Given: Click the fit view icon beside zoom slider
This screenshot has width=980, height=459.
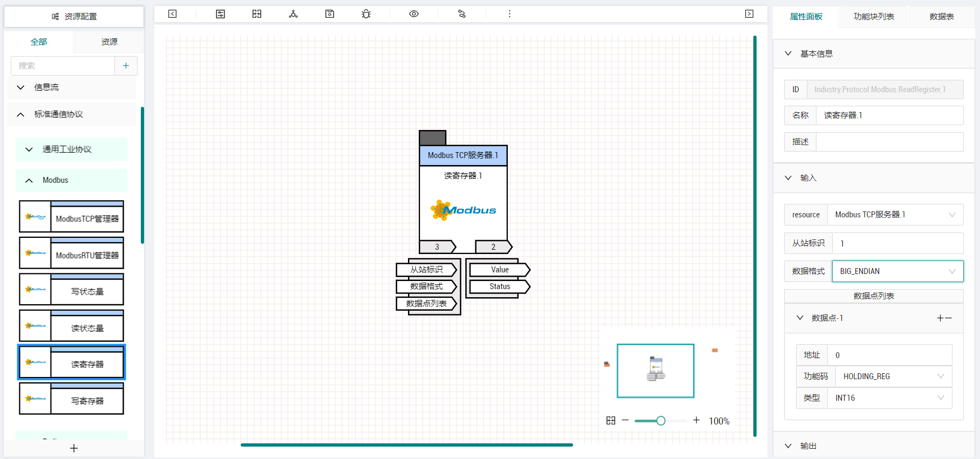Looking at the screenshot, I should pyautogui.click(x=611, y=420).
